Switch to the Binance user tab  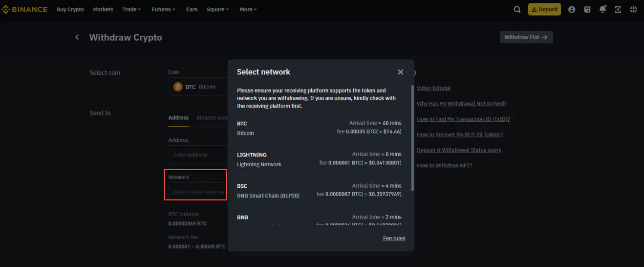tap(212, 118)
